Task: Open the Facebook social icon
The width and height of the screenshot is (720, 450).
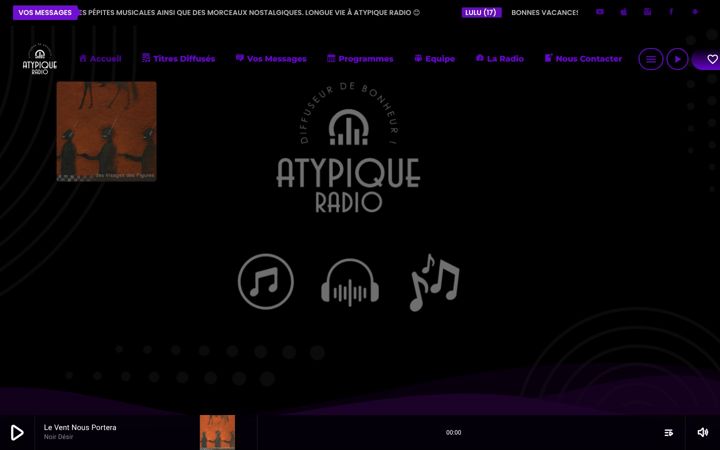Action: [x=671, y=12]
